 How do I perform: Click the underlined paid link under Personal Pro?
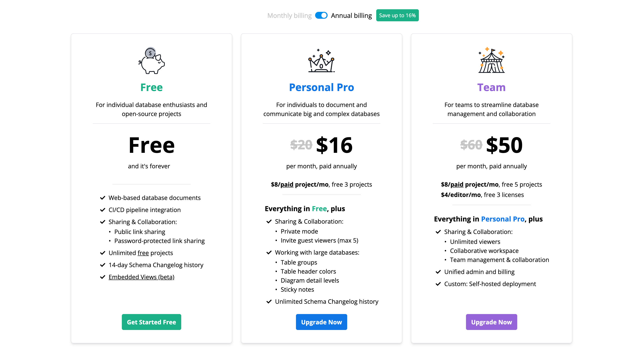(x=286, y=184)
